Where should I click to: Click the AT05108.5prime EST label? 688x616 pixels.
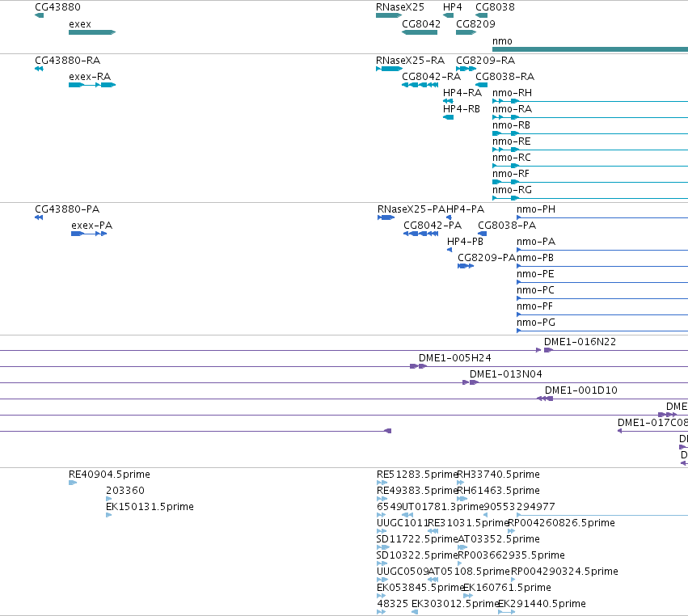point(469,572)
